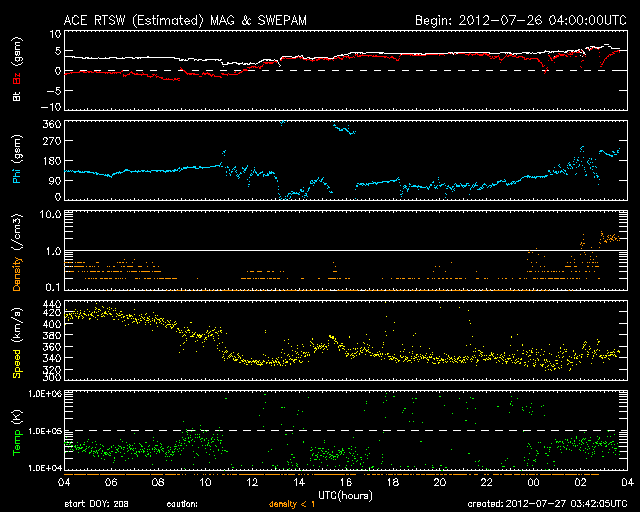The width and height of the screenshot is (640, 512).
Task: Select the 'Bt Bz (gsm)' axis label
Action: click(17, 69)
